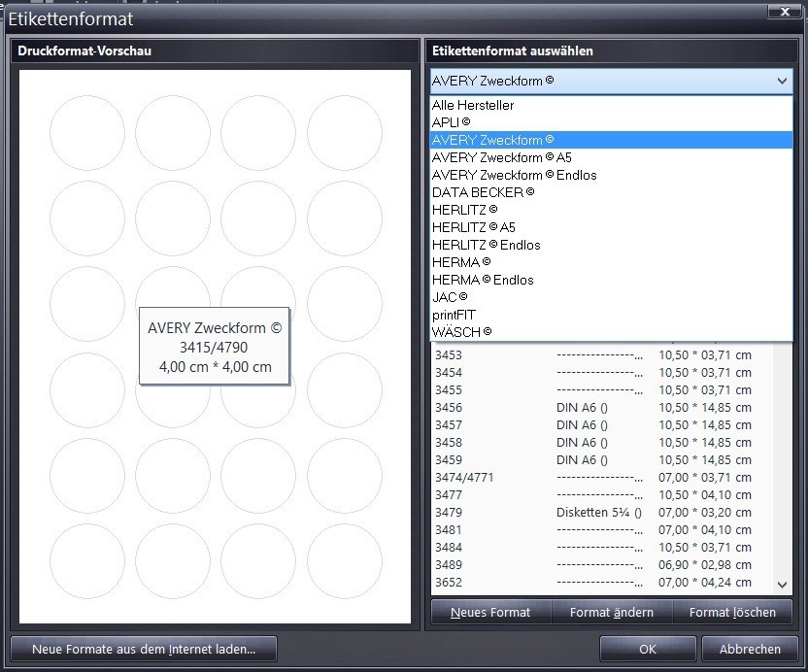Select format 3456 DIN A6
Screen dimensions: 808x672
(x=602, y=408)
